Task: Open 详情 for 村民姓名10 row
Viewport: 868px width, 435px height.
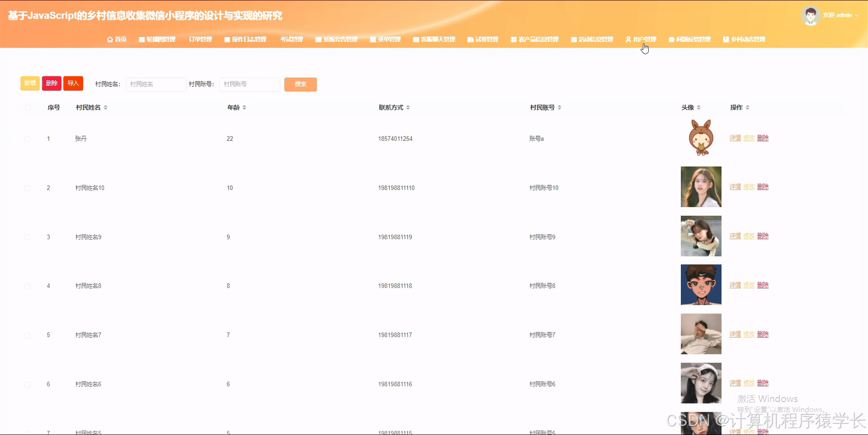Action: [735, 187]
